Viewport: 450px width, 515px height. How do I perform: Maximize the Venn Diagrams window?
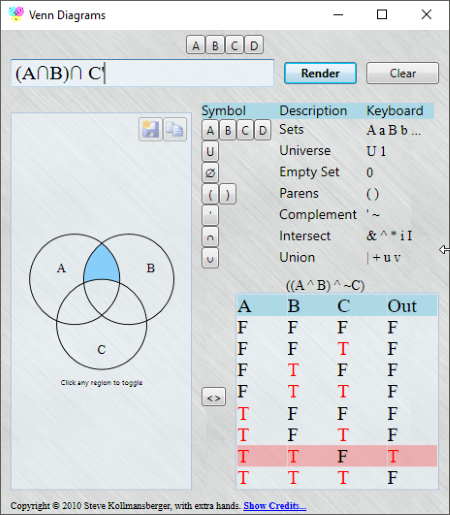pyautogui.click(x=382, y=14)
